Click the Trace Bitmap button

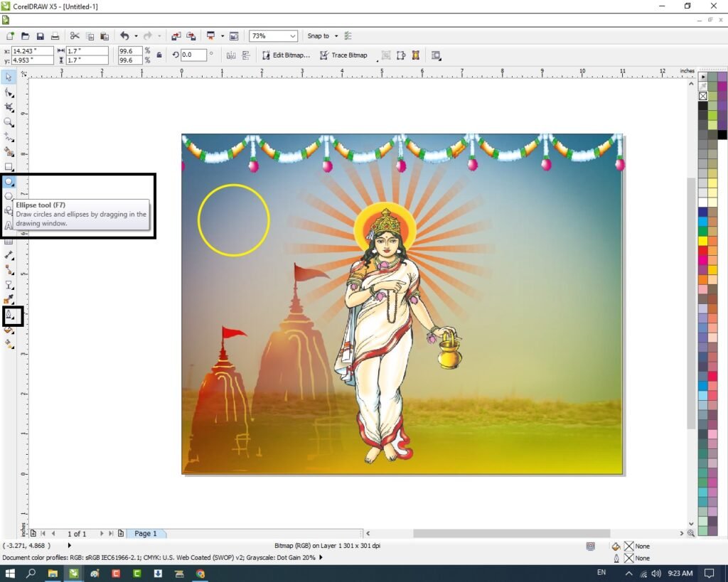click(343, 55)
